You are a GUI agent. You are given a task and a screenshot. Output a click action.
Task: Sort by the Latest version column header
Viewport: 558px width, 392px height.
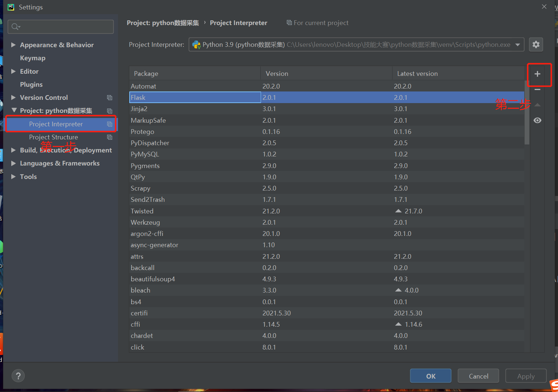click(459, 73)
